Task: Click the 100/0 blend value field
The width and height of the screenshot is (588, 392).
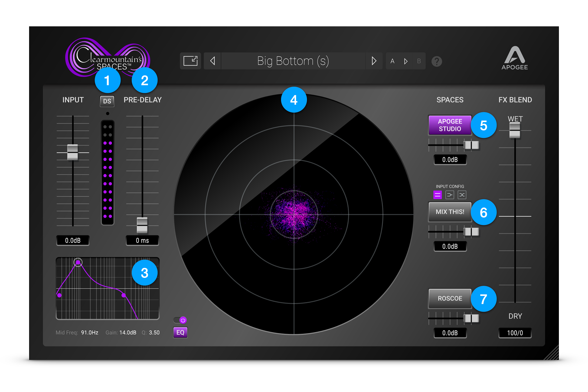Action: (x=515, y=333)
